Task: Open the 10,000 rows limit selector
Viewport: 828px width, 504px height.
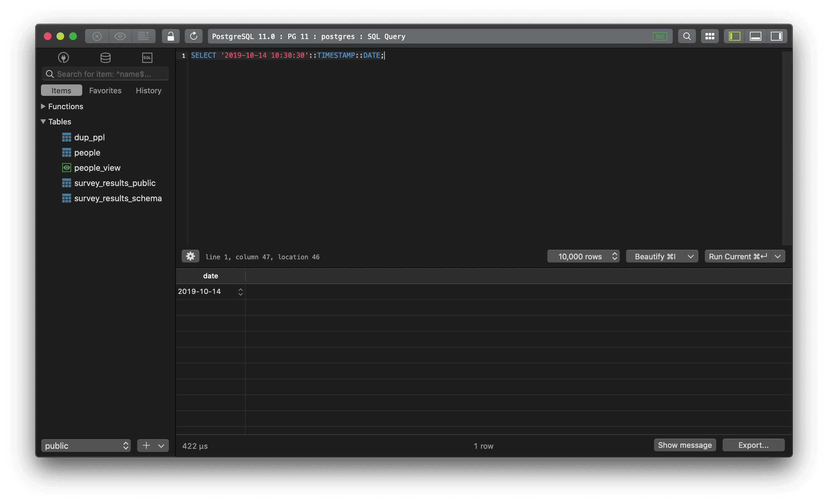Action: (x=583, y=256)
